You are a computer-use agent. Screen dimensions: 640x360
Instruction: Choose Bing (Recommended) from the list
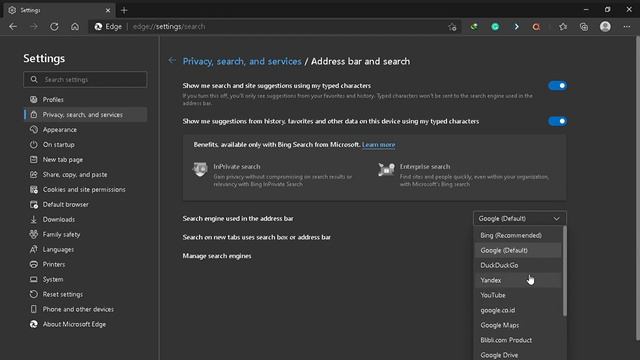(518, 236)
